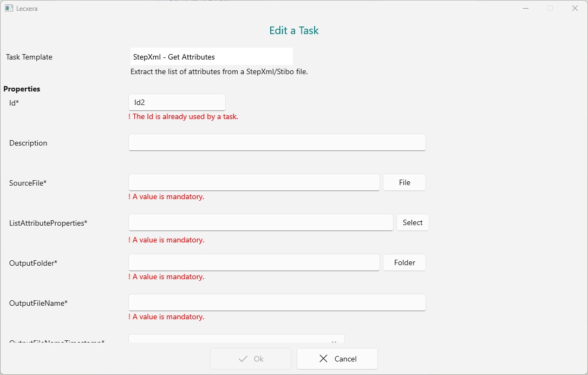Click the X icon on Cancel button
588x375 pixels.
point(323,358)
